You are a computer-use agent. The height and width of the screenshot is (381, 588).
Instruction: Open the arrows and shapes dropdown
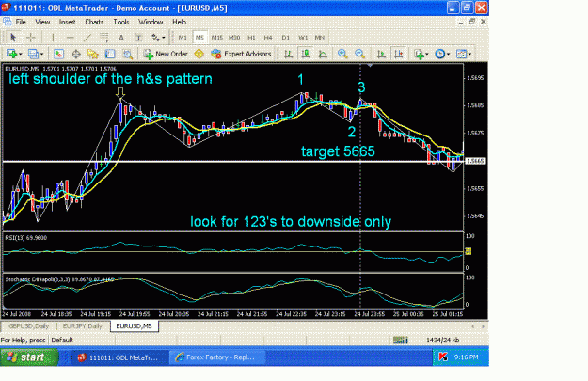(158, 37)
